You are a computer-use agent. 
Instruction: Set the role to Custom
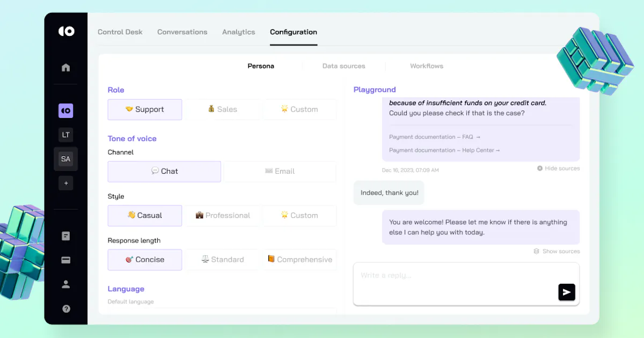coord(299,109)
